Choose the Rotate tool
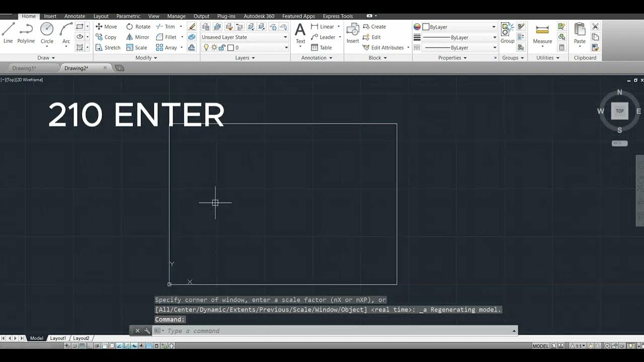Image resolution: width=644 pixels, height=362 pixels. [138, 27]
